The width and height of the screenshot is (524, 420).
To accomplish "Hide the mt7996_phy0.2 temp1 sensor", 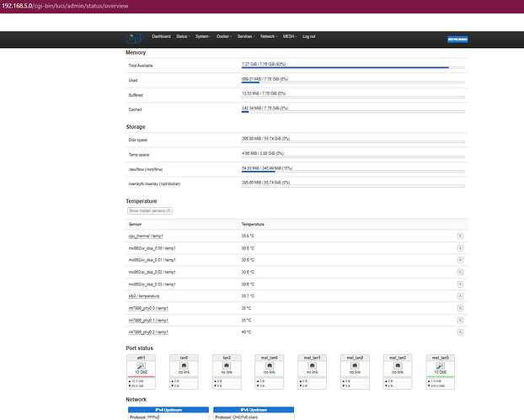I will (x=460, y=332).
